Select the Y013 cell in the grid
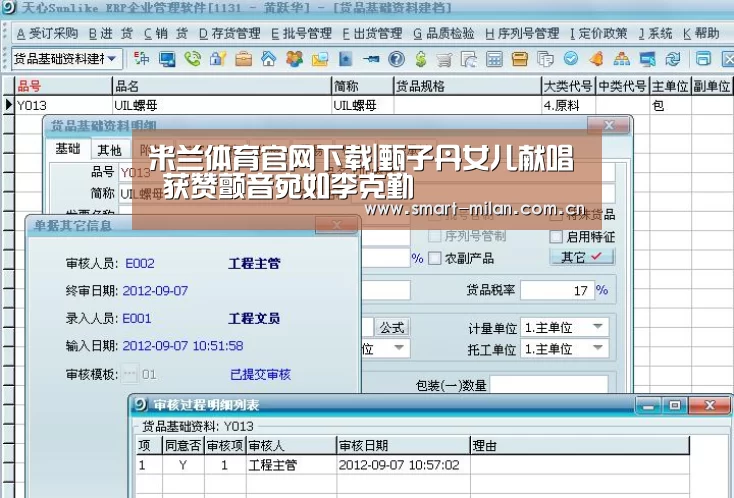 [x=64, y=105]
